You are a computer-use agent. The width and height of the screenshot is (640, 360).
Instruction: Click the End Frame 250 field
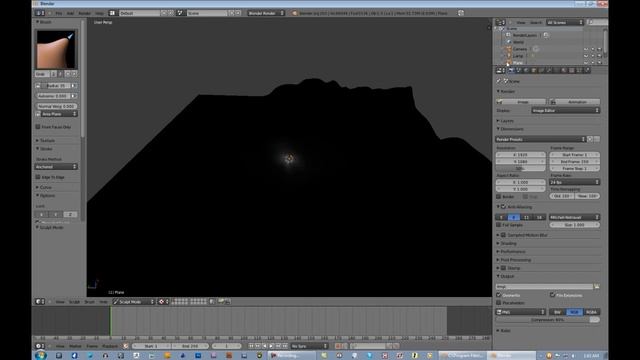(574, 162)
